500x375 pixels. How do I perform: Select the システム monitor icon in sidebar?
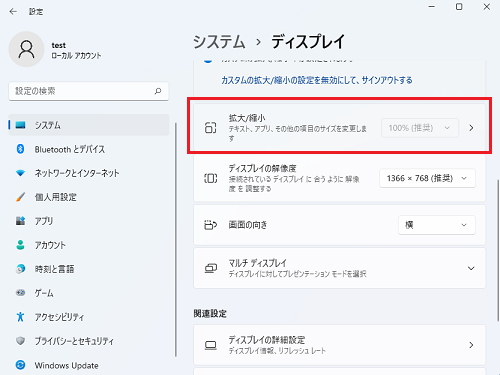click(x=20, y=125)
